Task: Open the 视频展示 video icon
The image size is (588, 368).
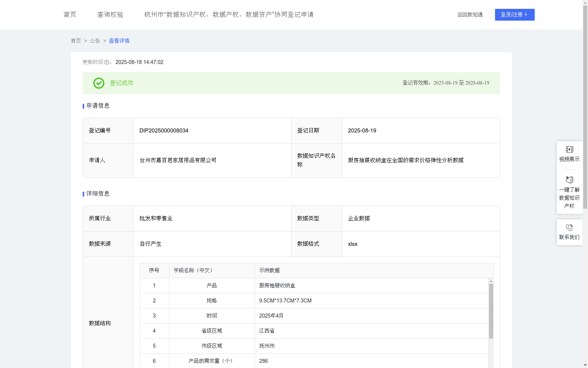Action: pos(570,149)
